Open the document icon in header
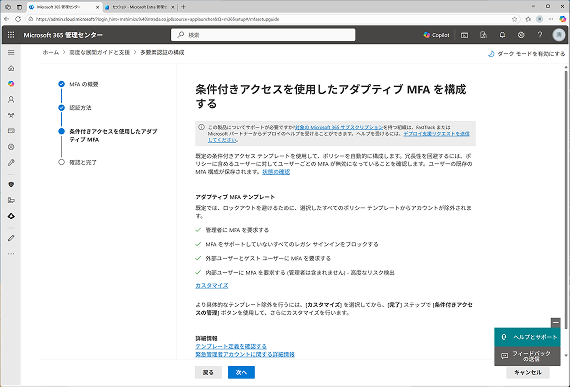The image size is (570, 387). pyautogui.click(x=483, y=35)
